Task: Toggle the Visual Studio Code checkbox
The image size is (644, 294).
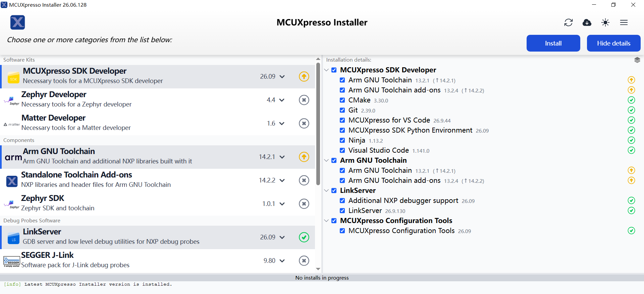Action: 342,150
